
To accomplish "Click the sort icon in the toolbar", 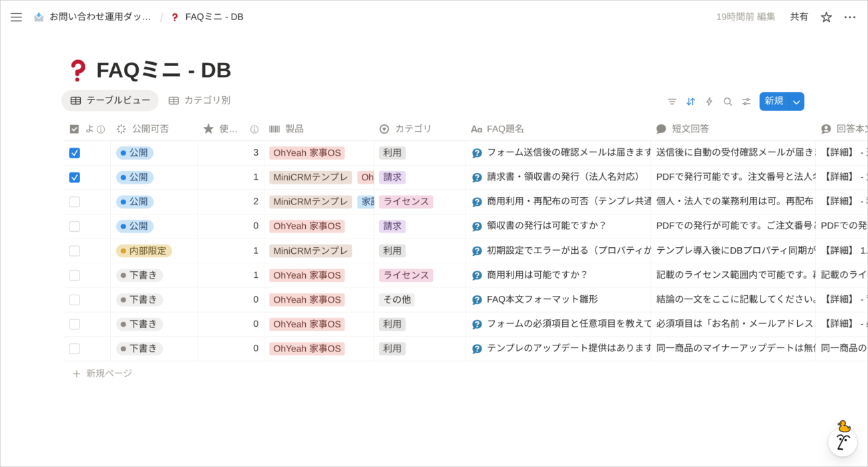I will click(690, 102).
